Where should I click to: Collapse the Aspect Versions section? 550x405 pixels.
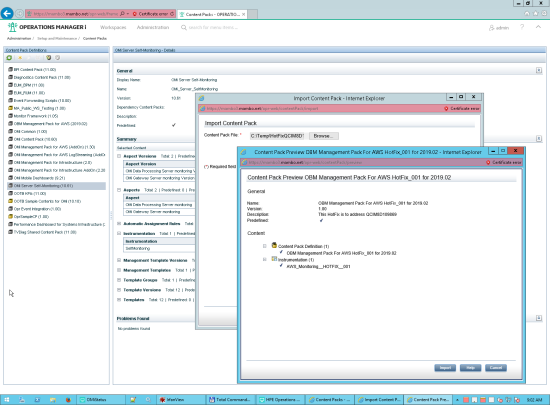tap(119, 156)
